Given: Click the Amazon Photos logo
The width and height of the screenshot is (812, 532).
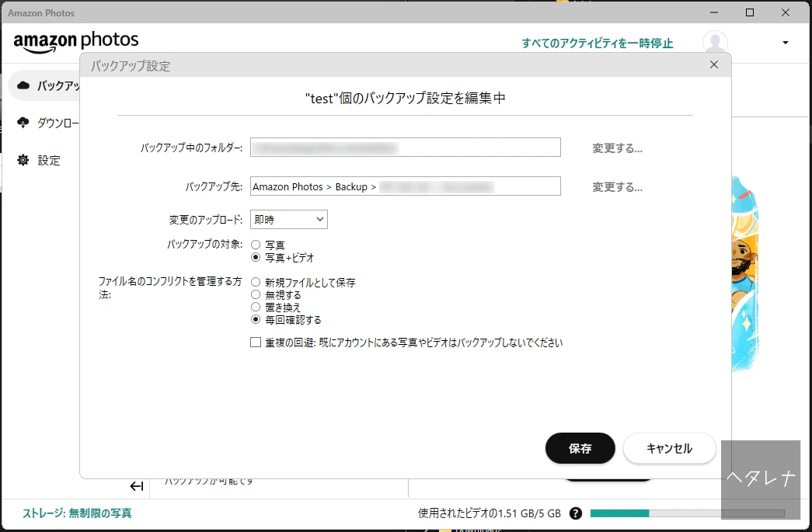Looking at the screenshot, I should click(75, 42).
